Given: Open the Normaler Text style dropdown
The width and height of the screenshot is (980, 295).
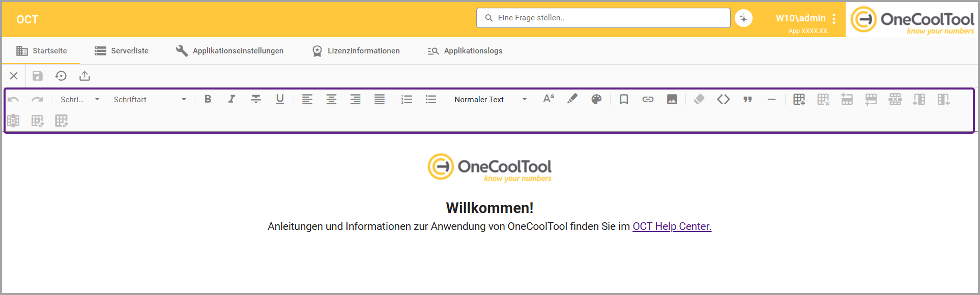Looking at the screenshot, I should pyautogui.click(x=490, y=100).
